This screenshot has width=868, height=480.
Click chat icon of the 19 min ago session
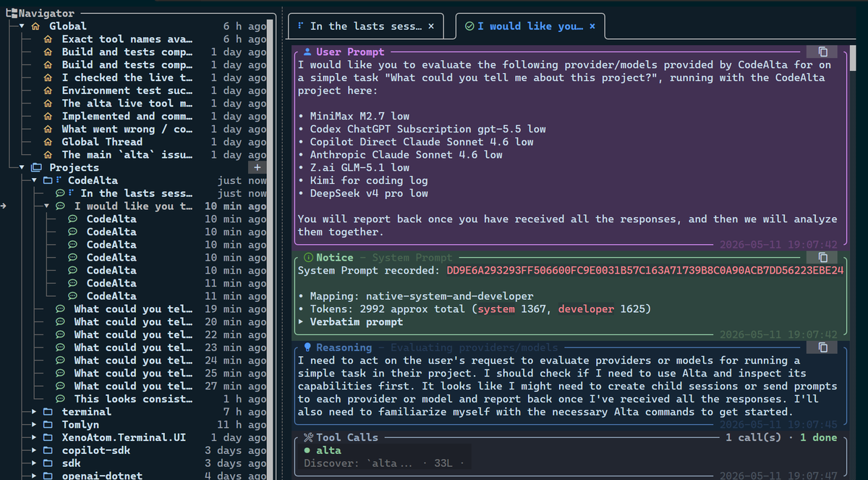pos(60,309)
